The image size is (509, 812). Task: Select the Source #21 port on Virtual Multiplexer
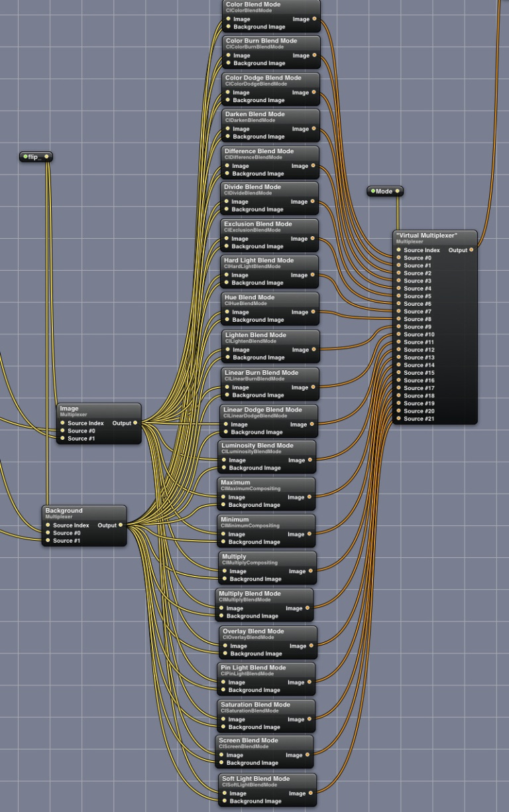point(398,419)
